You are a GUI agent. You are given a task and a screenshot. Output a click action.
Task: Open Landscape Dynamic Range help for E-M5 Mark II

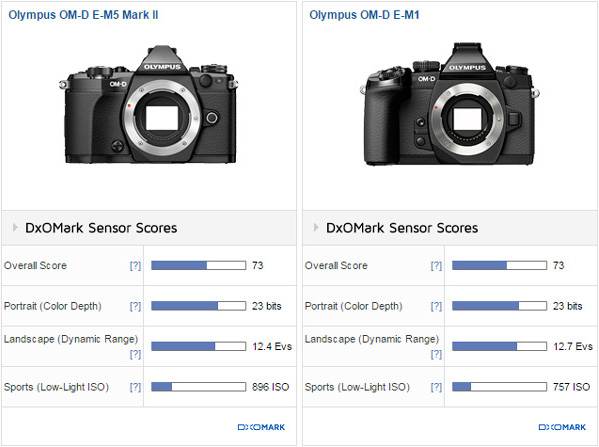tap(135, 354)
